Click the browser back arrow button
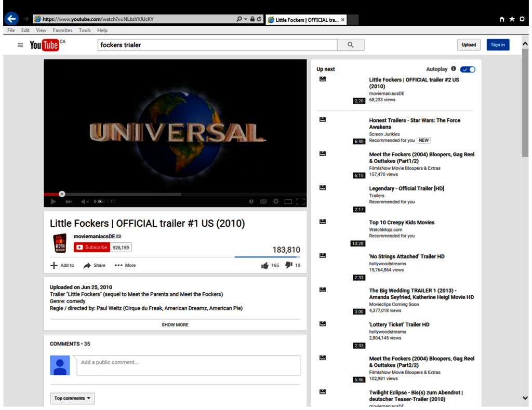This screenshot has width=532, height=410. tap(12, 19)
